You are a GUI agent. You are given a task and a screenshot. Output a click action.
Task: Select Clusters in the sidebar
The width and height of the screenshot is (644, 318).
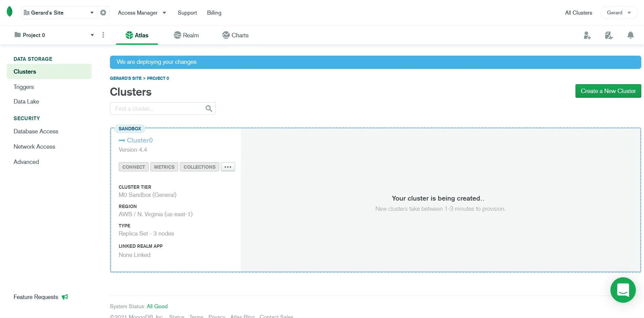tap(49, 72)
